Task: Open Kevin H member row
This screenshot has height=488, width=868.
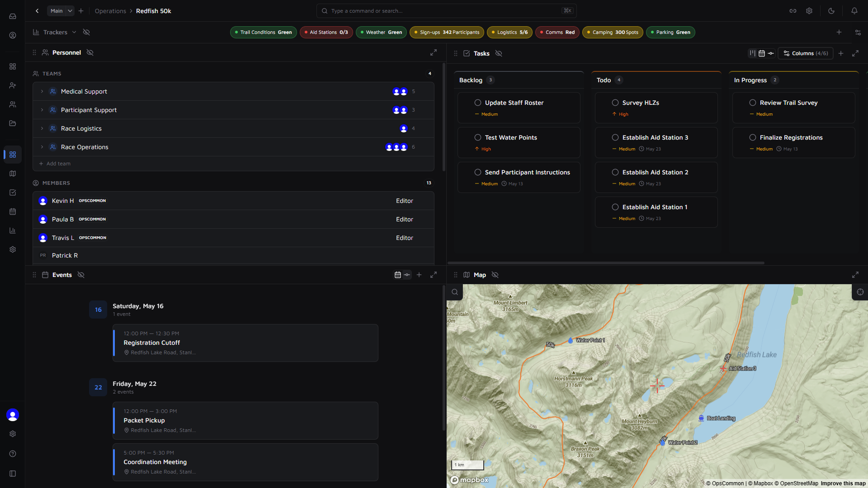Action: [233, 201]
